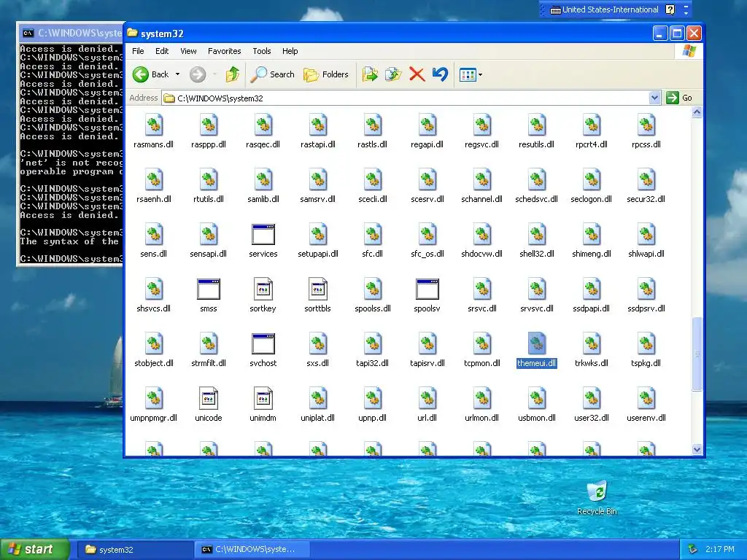Click the scroll down arrow of file list

[697, 449]
